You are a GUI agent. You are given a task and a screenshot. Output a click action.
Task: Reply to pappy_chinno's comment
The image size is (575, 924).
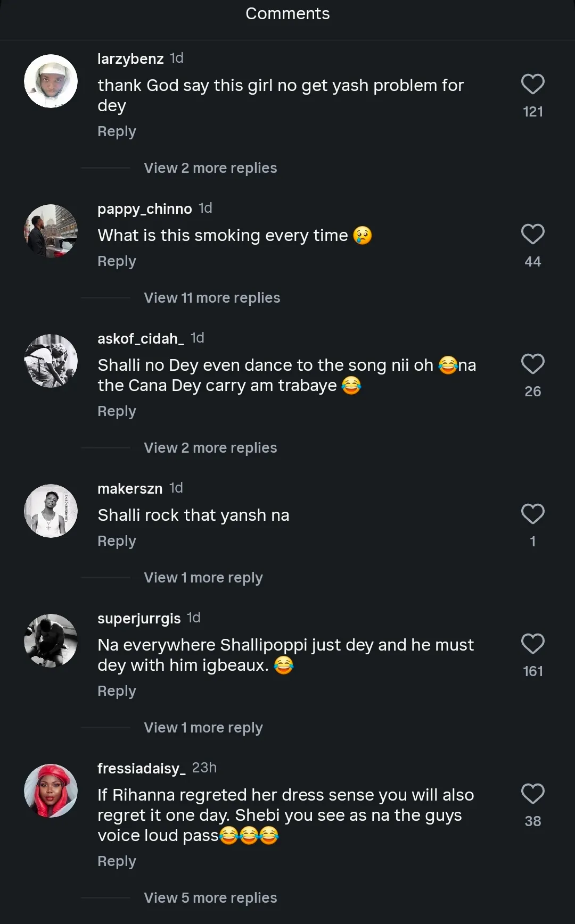[x=117, y=261]
